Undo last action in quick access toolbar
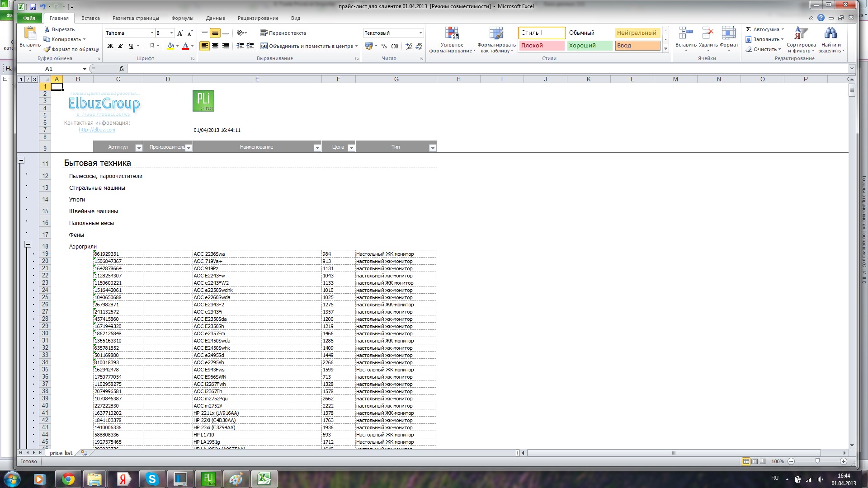Image resolution: width=868 pixels, height=488 pixels. click(x=42, y=7)
